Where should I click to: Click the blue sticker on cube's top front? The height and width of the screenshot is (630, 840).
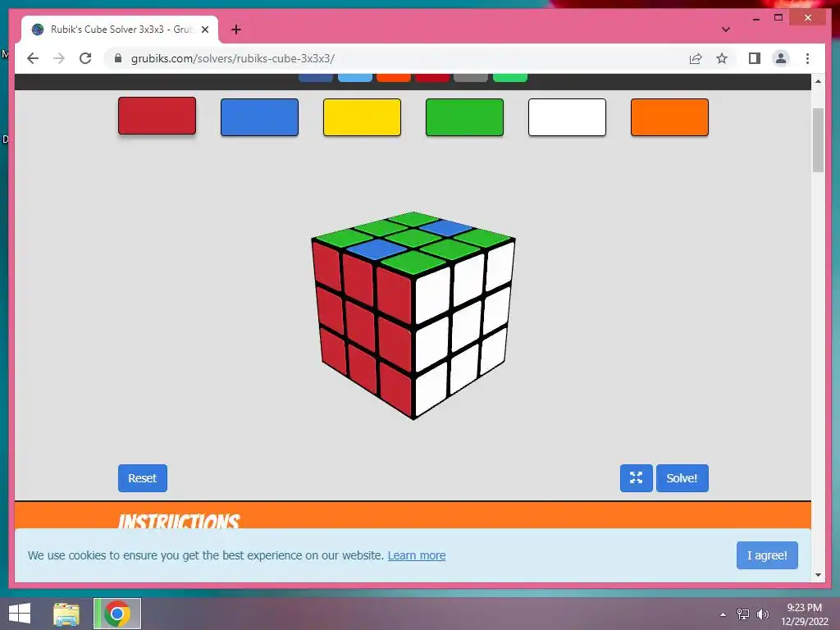coord(377,249)
